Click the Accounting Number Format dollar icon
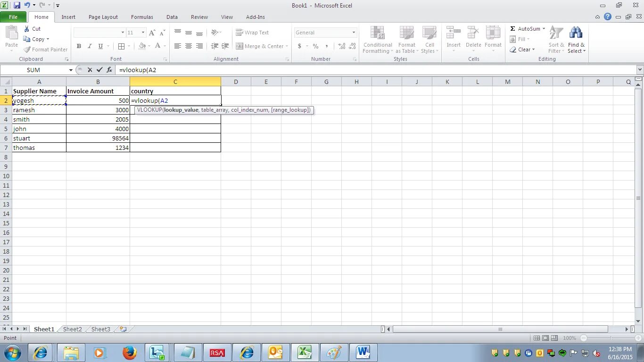Image resolution: width=644 pixels, height=362 pixels. click(x=299, y=46)
